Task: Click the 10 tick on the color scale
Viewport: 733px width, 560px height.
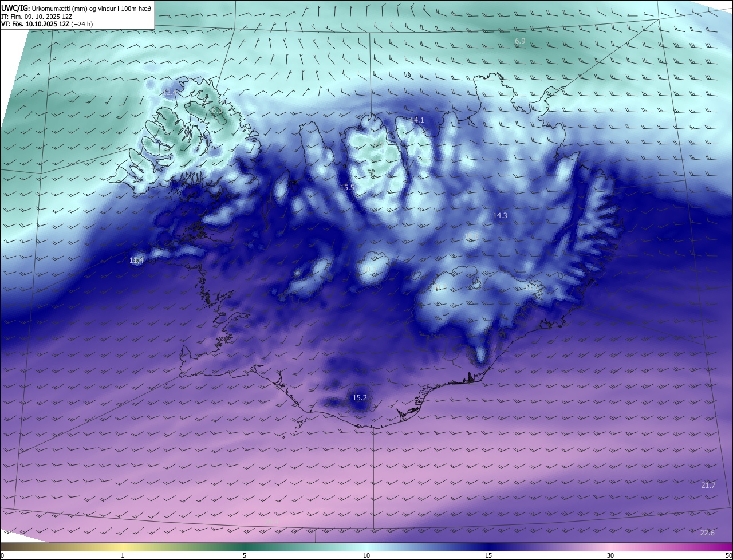Action: 366,555
